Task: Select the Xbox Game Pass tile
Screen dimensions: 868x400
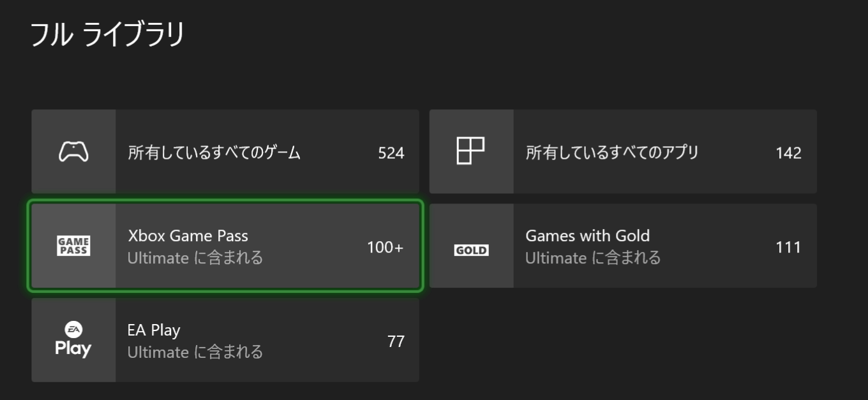Action: coord(225,246)
